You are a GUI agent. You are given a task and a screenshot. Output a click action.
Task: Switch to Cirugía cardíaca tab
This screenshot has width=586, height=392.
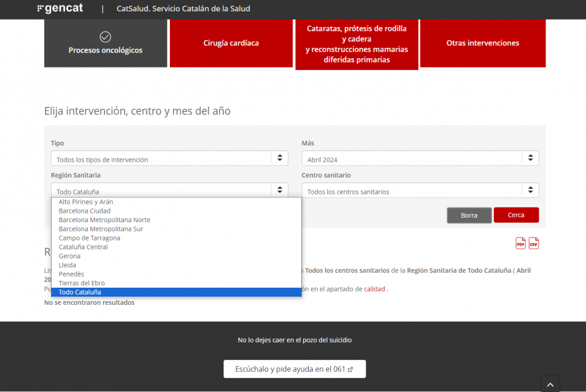231,44
